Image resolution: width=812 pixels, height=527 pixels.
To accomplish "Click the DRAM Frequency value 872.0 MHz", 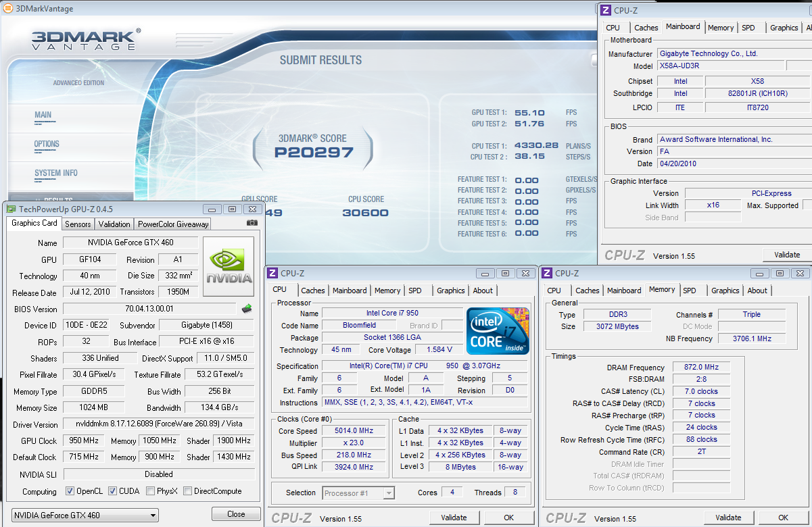I will click(701, 368).
